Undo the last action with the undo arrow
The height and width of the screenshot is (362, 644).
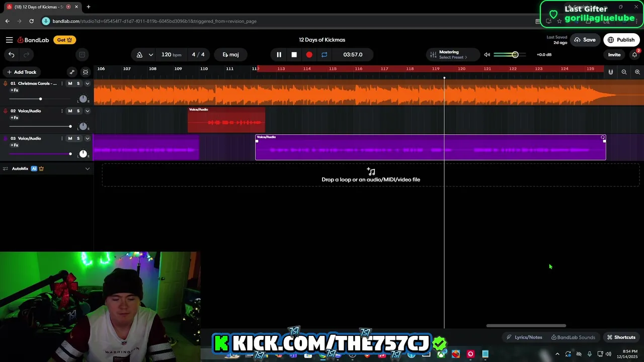point(11,54)
